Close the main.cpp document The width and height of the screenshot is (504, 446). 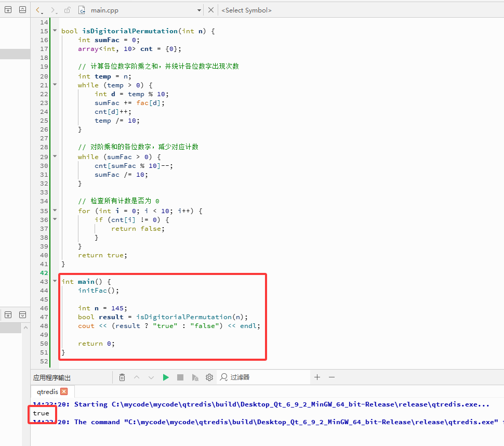pos(211,10)
